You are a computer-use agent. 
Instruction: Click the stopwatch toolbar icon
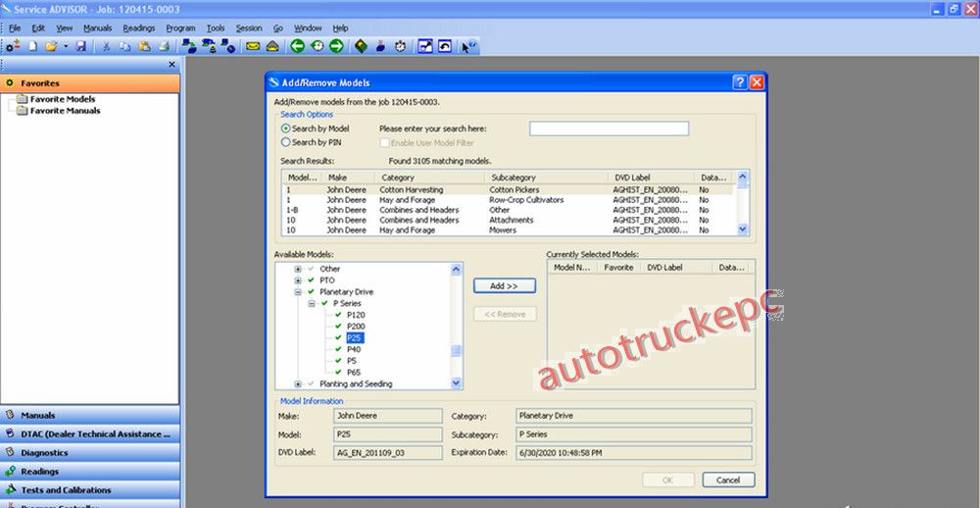(x=400, y=46)
